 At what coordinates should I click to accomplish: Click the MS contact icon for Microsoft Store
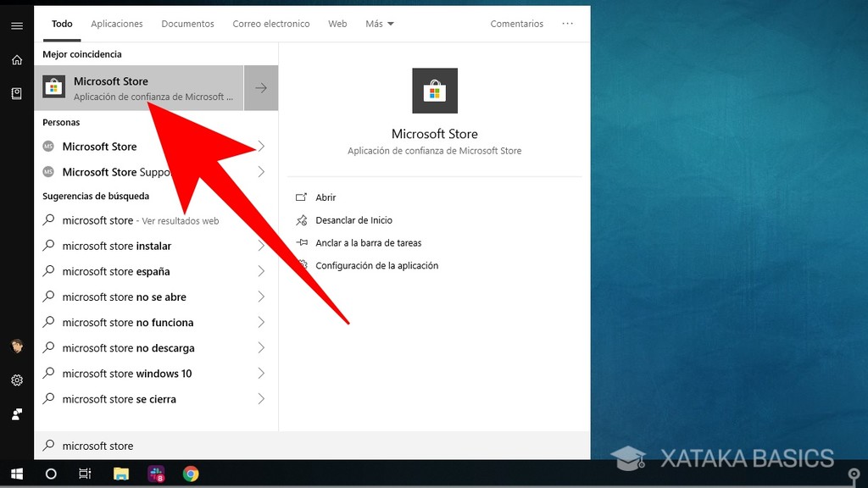tap(48, 147)
